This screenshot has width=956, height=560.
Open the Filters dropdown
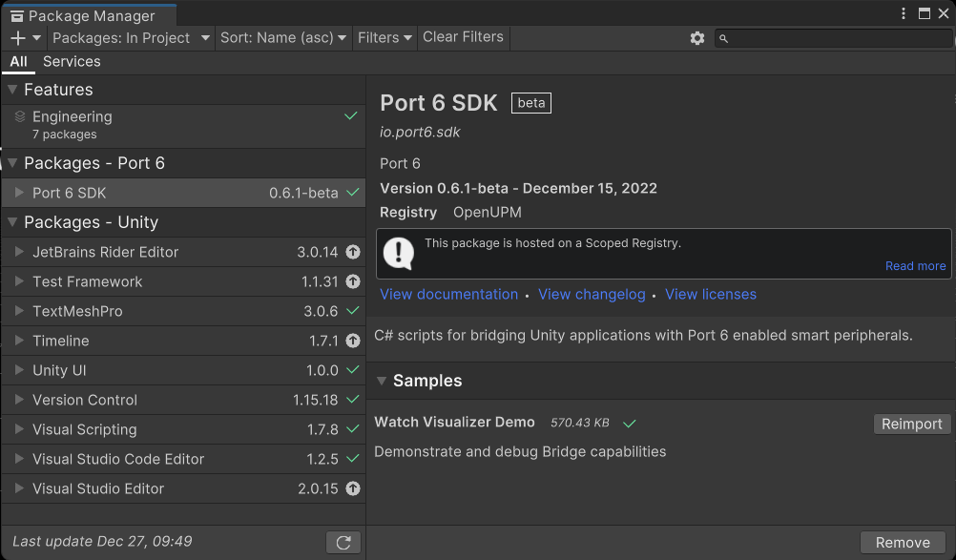384,38
